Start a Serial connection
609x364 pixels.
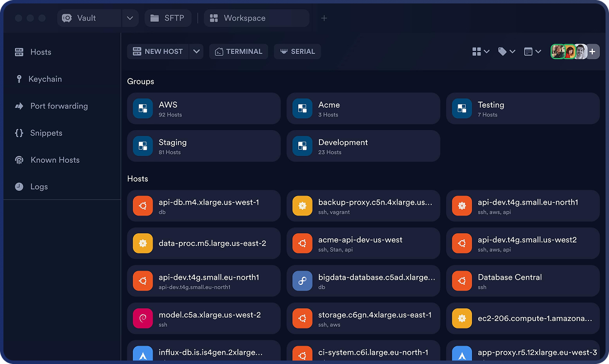click(x=297, y=51)
